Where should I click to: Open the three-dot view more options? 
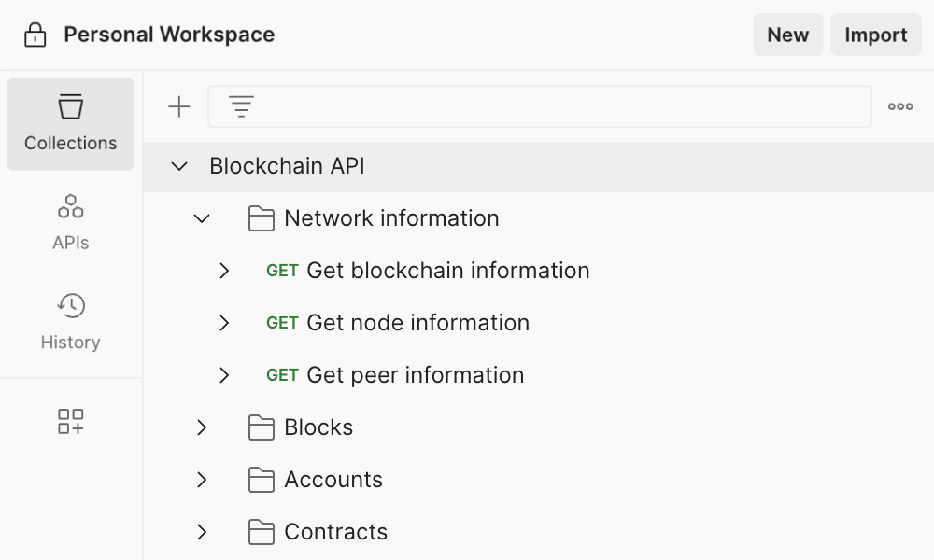click(x=900, y=107)
